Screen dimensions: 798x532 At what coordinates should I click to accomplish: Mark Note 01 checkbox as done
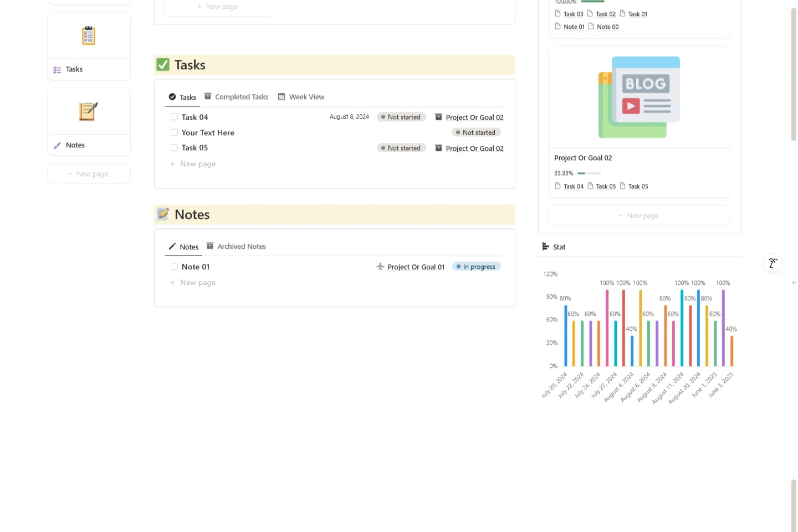[x=174, y=267]
